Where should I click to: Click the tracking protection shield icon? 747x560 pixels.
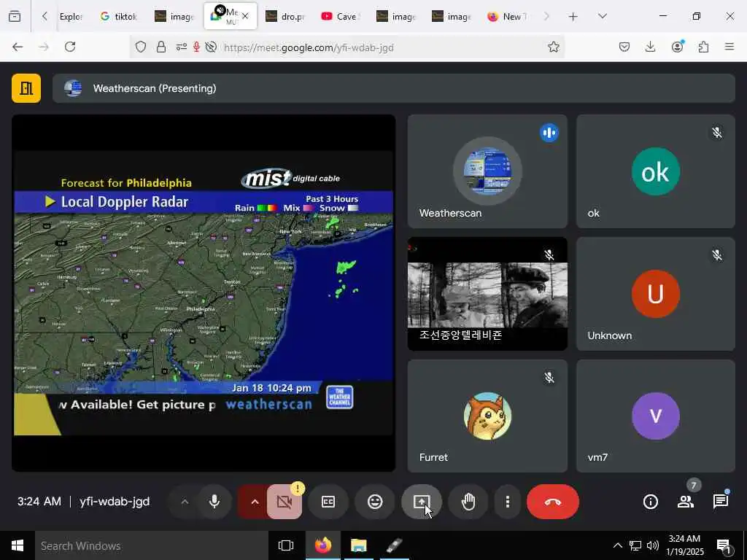(x=141, y=47)
